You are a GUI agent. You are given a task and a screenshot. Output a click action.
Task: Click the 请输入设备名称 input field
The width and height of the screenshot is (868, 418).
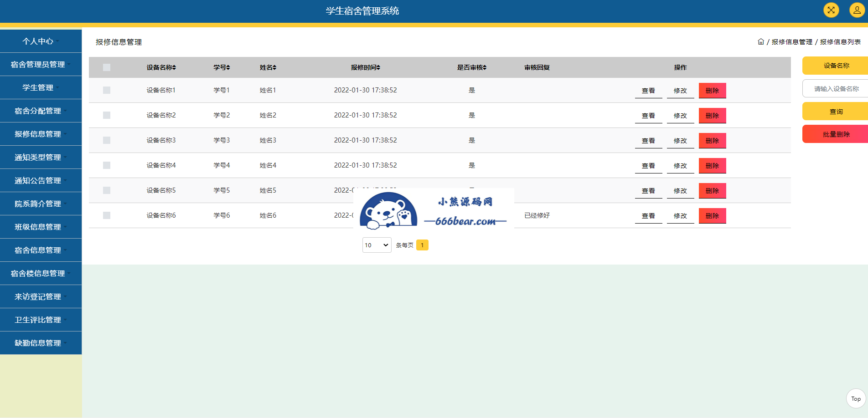[x=835, y=88]
